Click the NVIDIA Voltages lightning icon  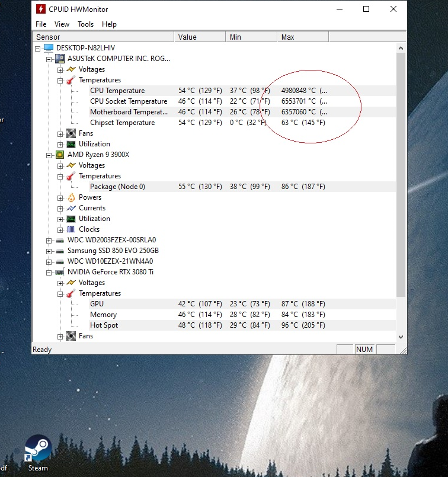tap(71, 283)
